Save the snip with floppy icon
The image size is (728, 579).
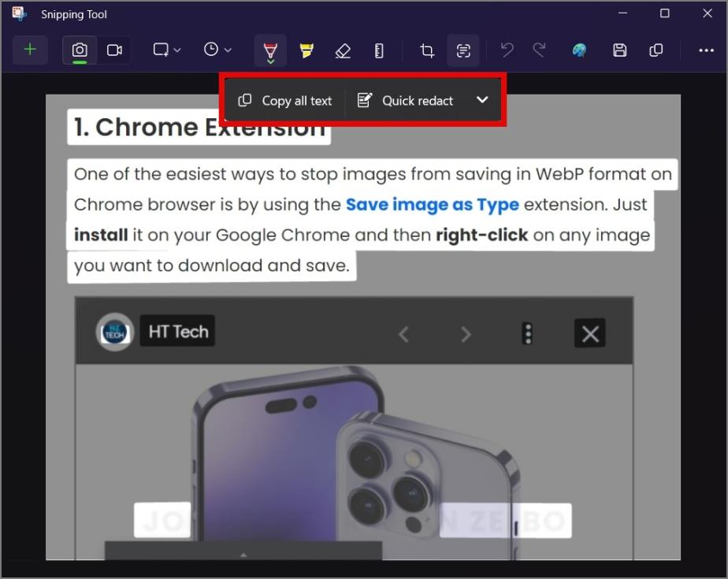coord(619,50)
